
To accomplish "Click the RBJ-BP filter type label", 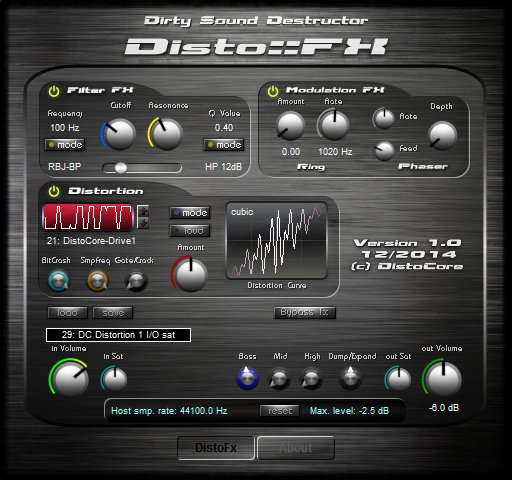I will (65, 167).
